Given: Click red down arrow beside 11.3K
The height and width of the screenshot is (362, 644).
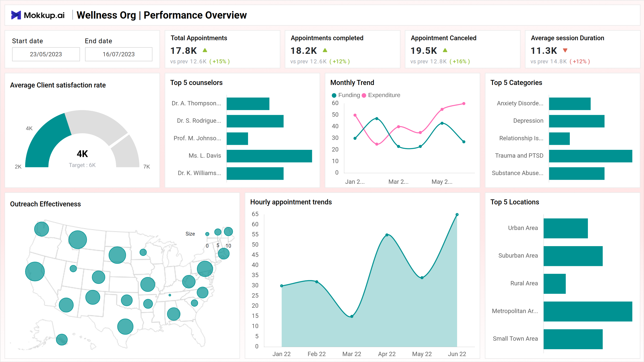Looking at the screenshot, I should [x=565, y=51].
